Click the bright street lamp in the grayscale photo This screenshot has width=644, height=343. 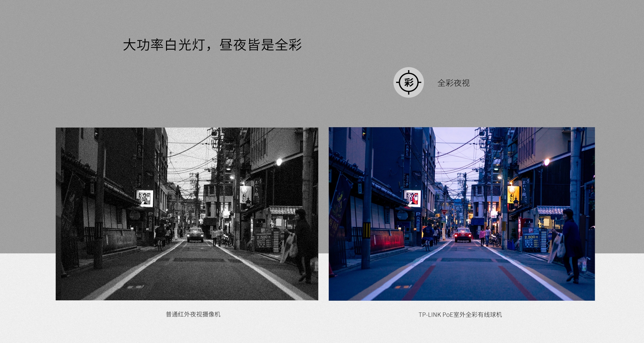tap(279, 162)
